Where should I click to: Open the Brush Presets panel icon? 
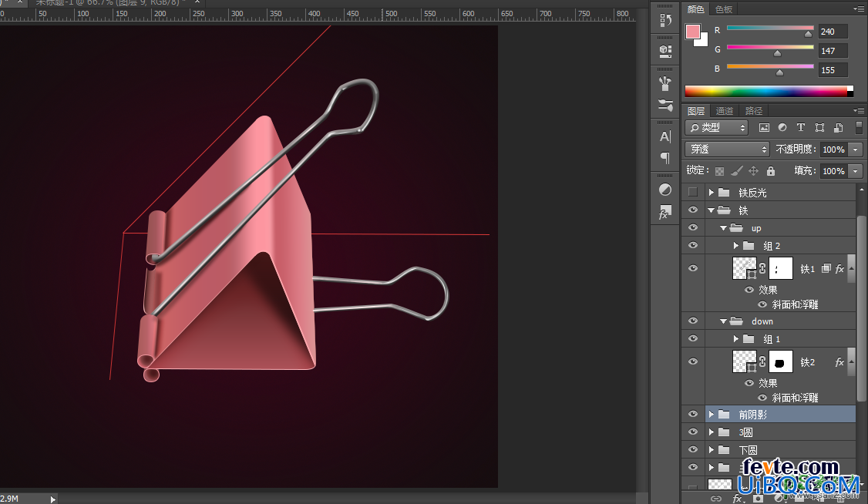point(665,83)
